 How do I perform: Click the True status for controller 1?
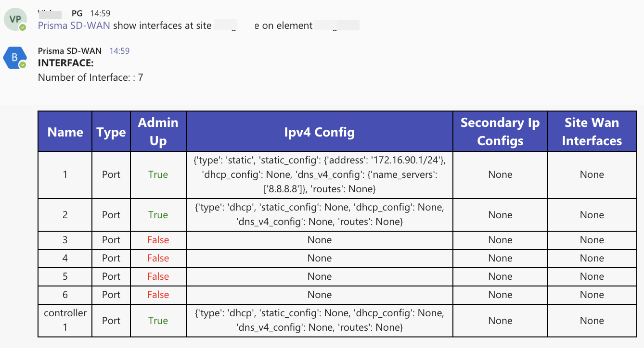click(158, 321)
